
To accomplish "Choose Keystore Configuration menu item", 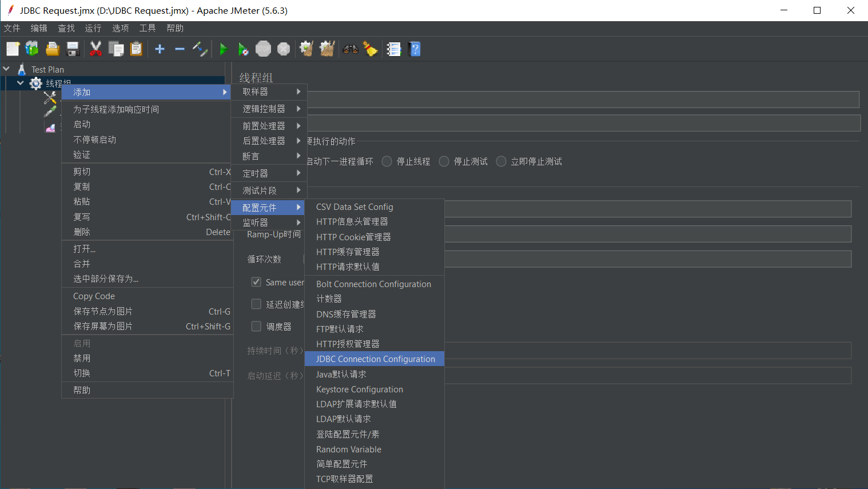I will [375, 389].
